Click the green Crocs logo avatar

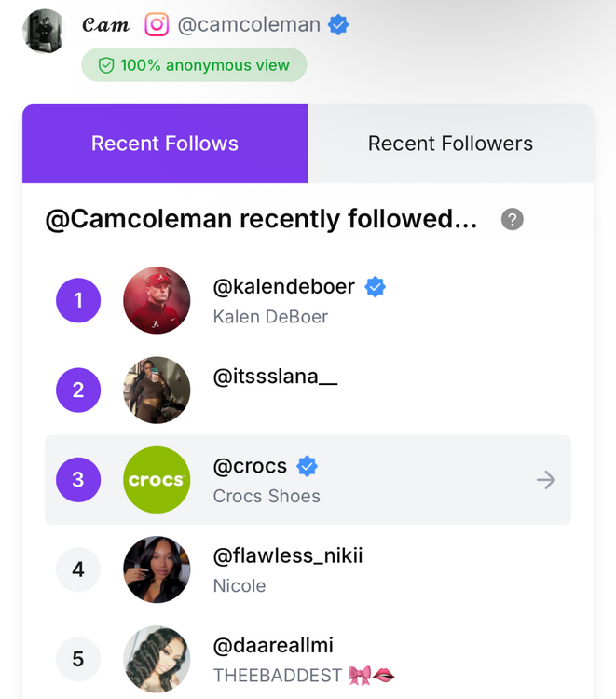157,480
